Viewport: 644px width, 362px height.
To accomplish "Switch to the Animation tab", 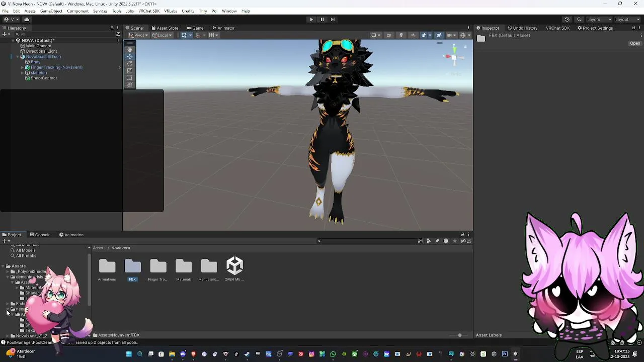I will [71, 235].
